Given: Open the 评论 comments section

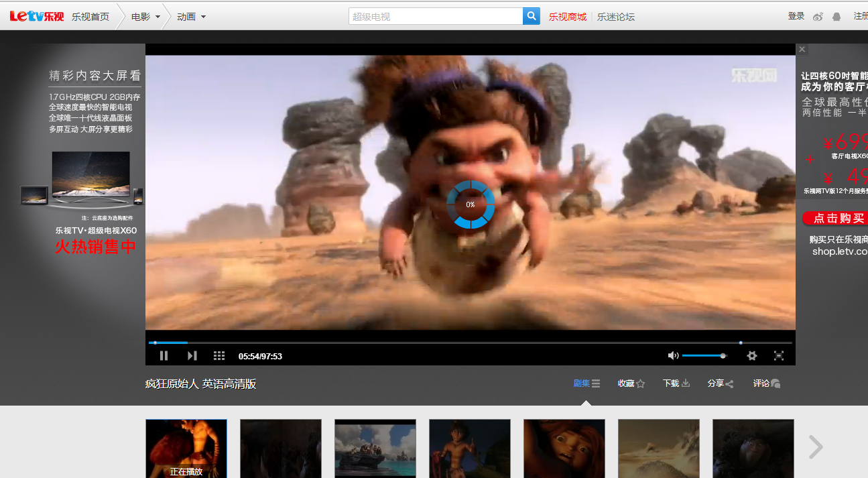Looking at the screenshot, I should tap(767, 383).
